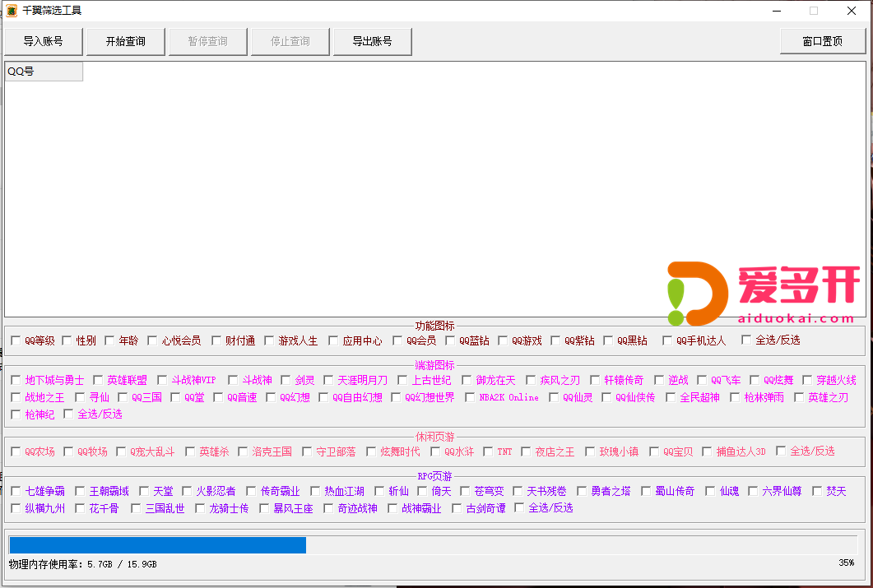Check the 年龄 option
Viewport: 873px width, 588px height.
[109, 340]
